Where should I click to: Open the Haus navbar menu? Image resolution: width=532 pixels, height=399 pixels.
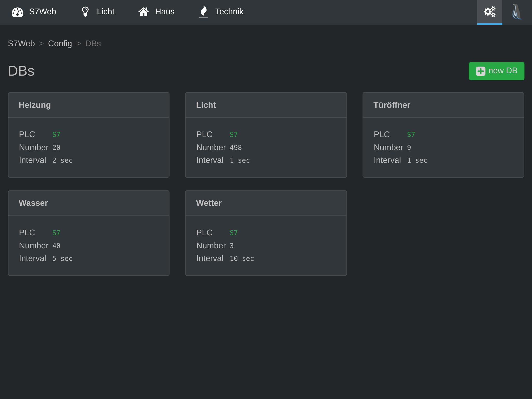156,12
